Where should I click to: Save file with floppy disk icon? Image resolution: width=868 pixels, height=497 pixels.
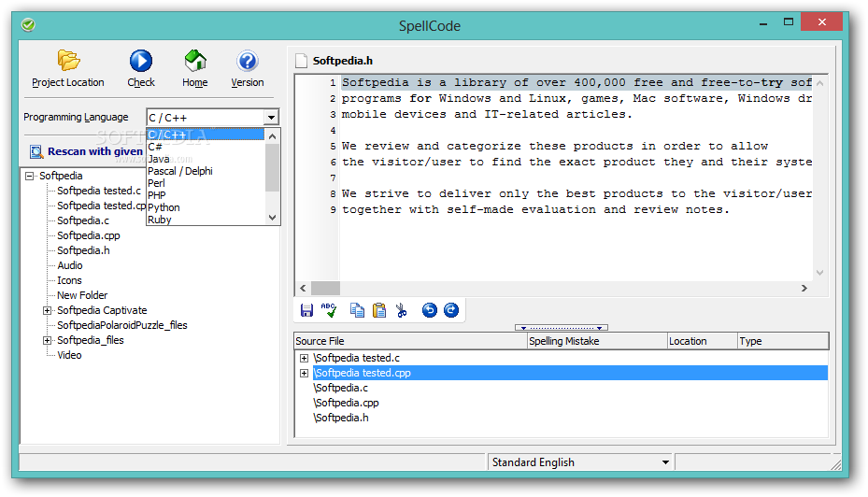(x=306, y=310)
